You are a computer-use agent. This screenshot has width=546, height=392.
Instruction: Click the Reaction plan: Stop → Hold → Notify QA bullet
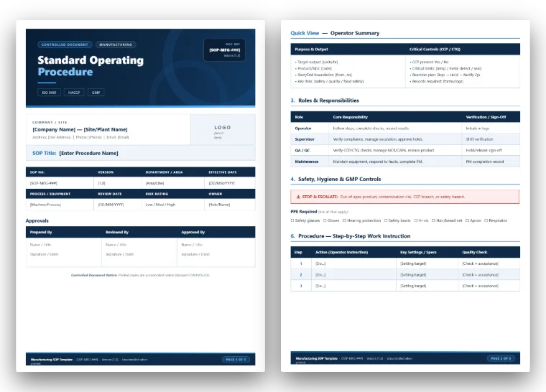point(445,75)
